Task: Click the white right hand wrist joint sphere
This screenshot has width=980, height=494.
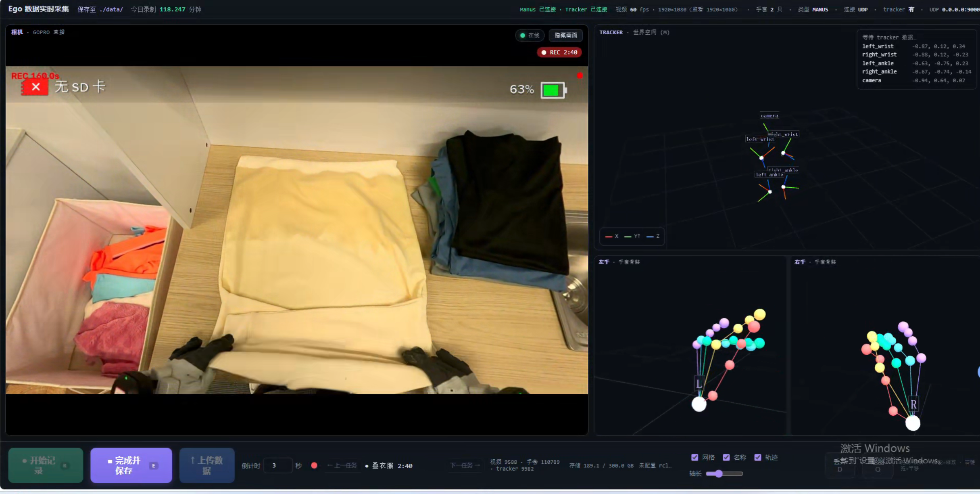Action: pos(913,423)
